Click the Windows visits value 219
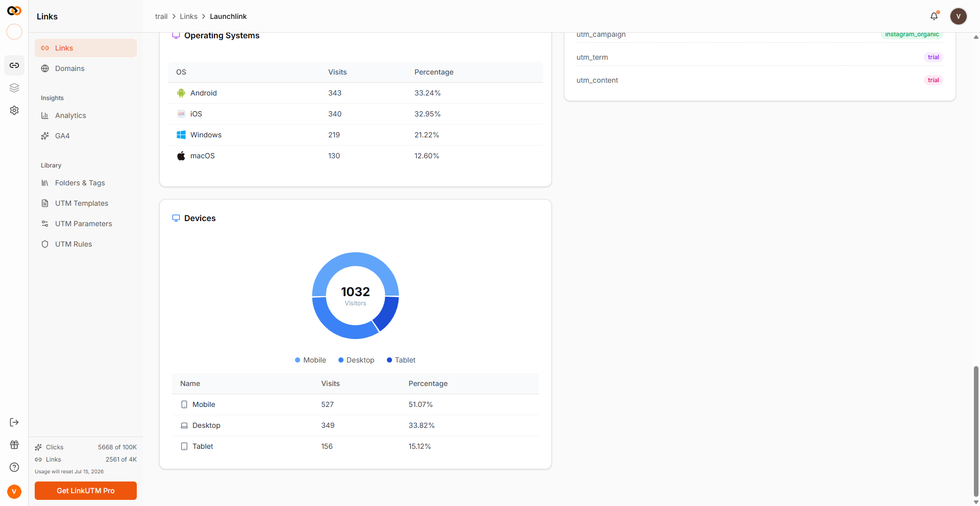This screenshot has width=980, height=506. [334, 135]
